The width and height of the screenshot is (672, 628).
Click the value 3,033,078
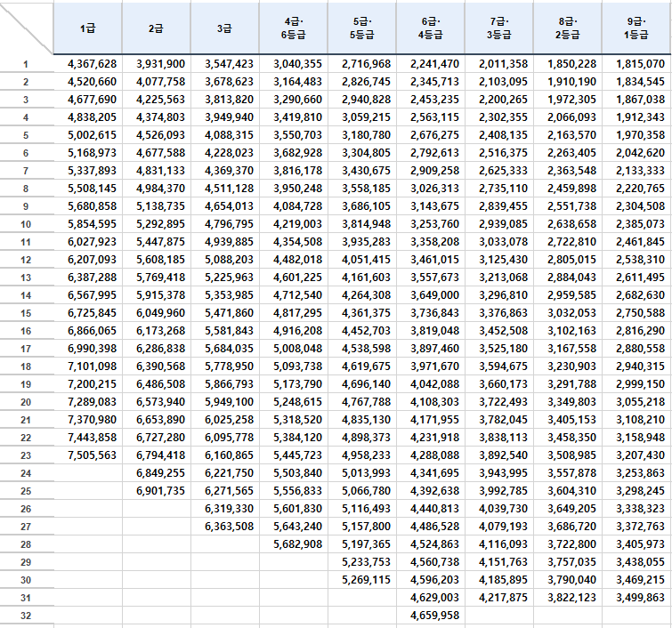coord(503,242)
